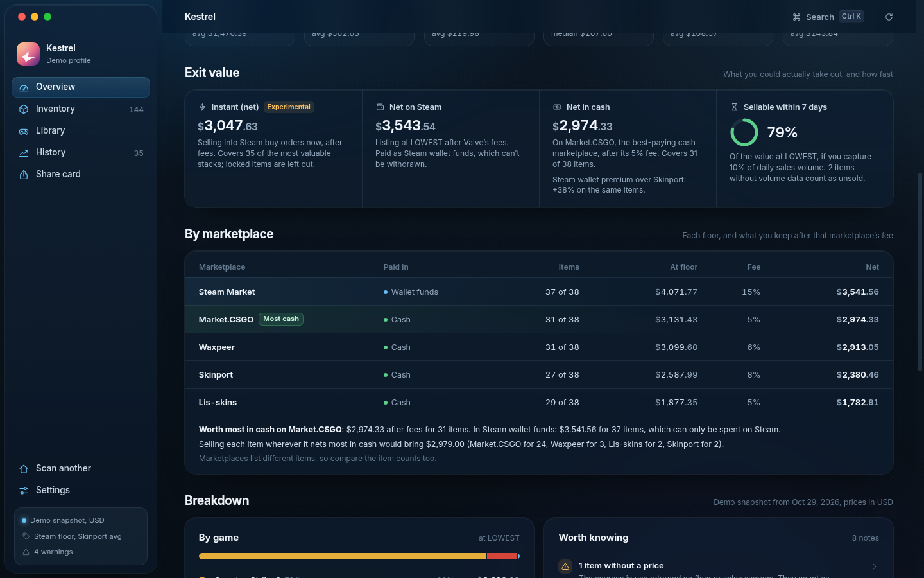Click the 8 notes label in Worth knowing
The image size is (924, 578).
(x=866, y=538)
